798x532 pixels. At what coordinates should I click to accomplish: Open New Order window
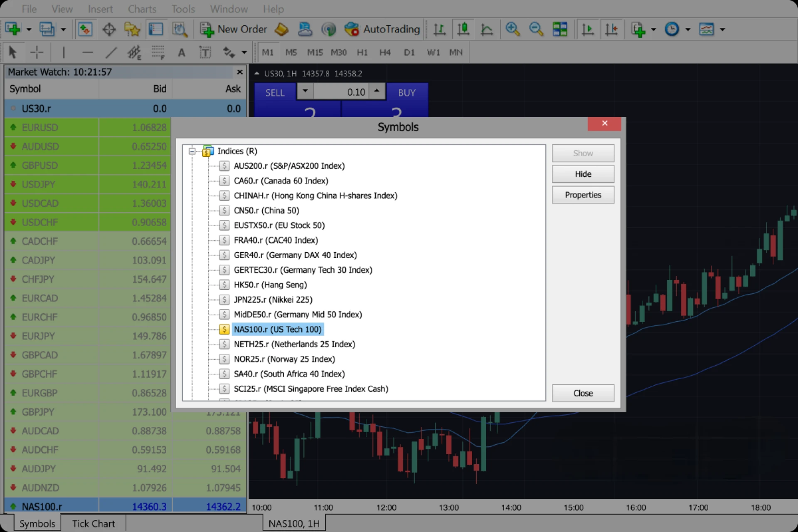pos(234,29)
